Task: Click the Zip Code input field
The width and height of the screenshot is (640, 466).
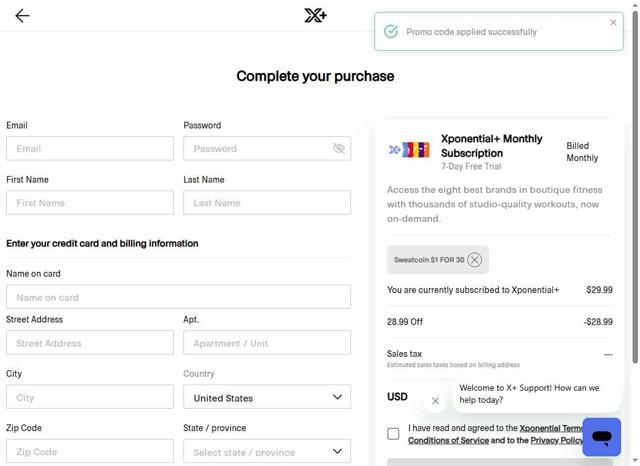Action: [x=90, y=451]
